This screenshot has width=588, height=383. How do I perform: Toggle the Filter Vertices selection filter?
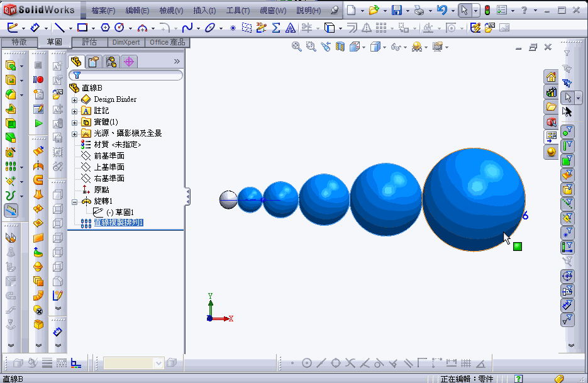(x=567, y=131)
